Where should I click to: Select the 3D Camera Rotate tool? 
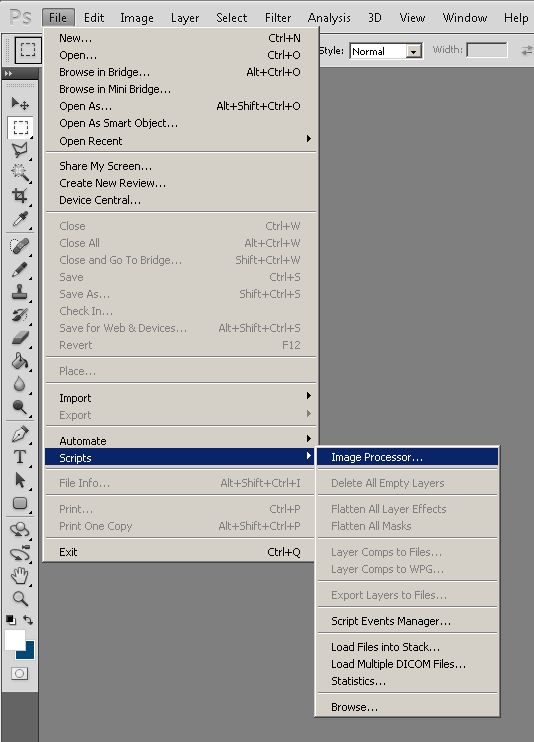[20, 553]
